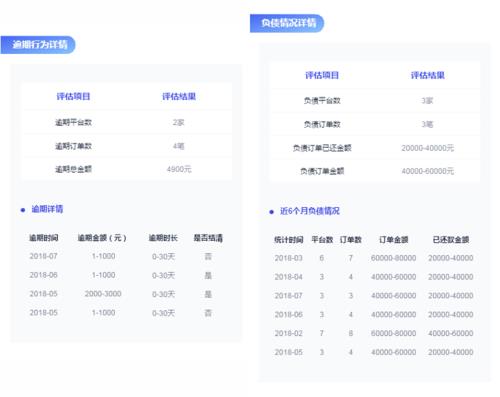The height and width of the screenshot is (397, 500).
Task: Click order count 8 in 2018-02 row
Action: (x=351, y=333)
